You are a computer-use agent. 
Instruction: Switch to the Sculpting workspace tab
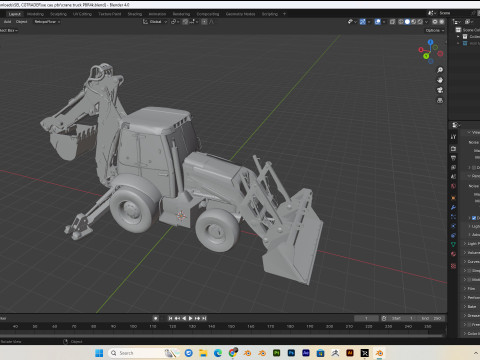click(58, 14)
